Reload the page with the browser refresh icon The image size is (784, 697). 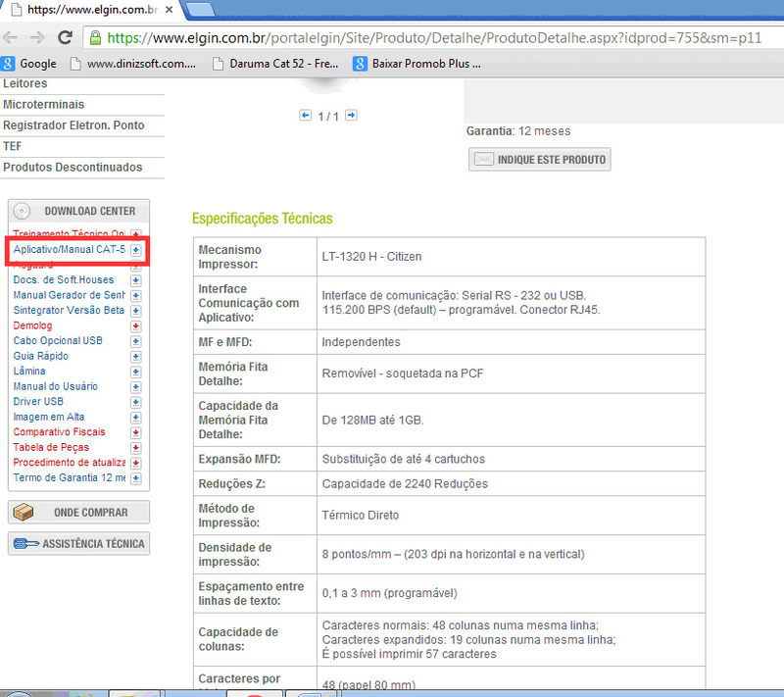[66, 38]
